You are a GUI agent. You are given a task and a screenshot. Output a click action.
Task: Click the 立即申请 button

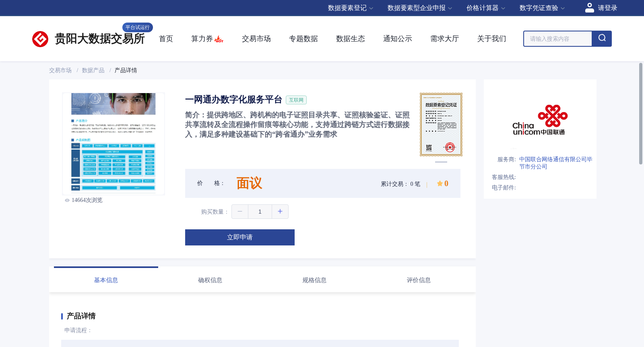[240, 237]
